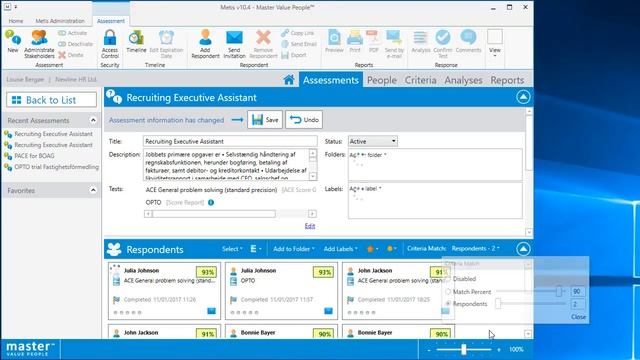The width and height of the screenshot is (640, 360).
Task: Select the Disabled radio option
Action: (x=448, y=279)
